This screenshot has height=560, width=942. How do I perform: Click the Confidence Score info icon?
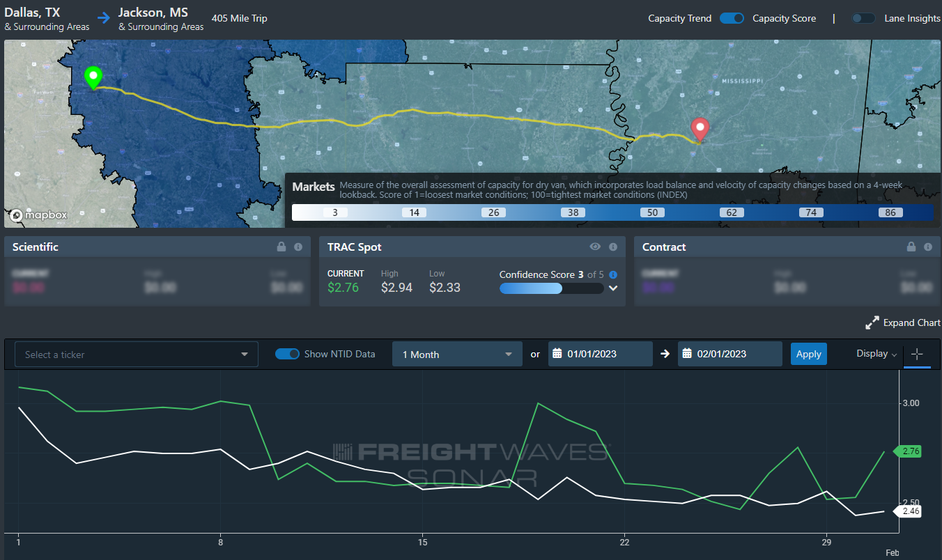click(613, 274)
